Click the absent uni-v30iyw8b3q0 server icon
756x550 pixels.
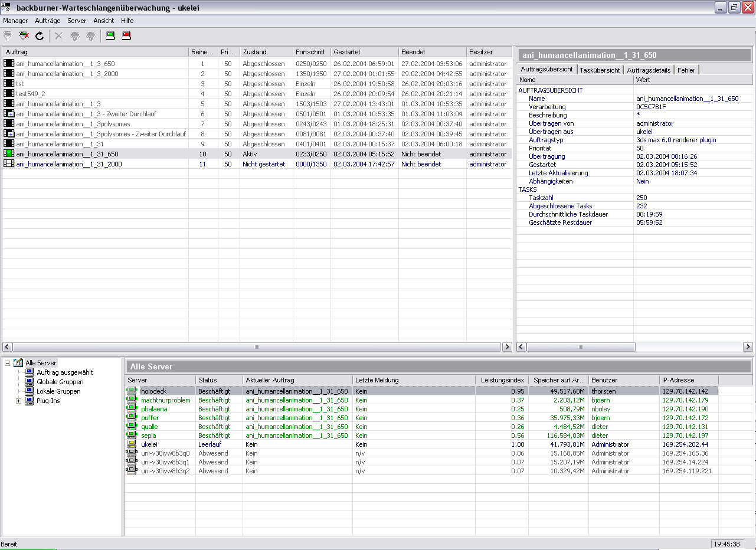coord(131,453)
